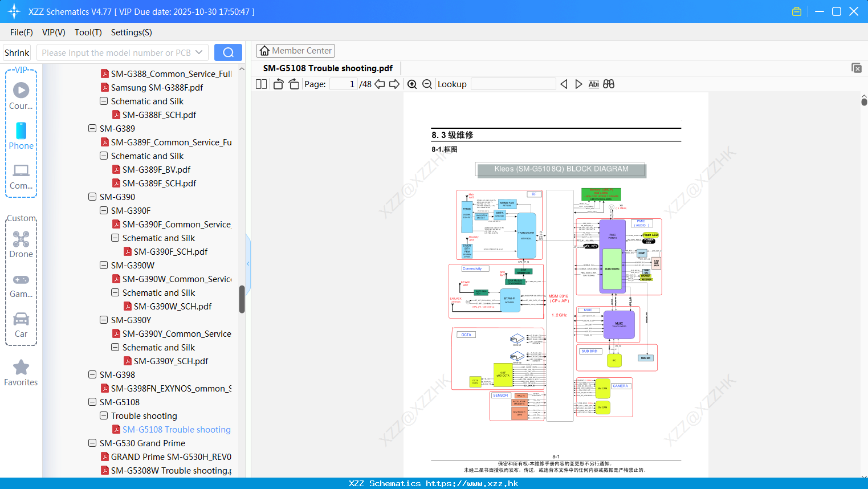Open the Settings(S) menu
This screenshot has height=489, width=868.
pos(132,32)
